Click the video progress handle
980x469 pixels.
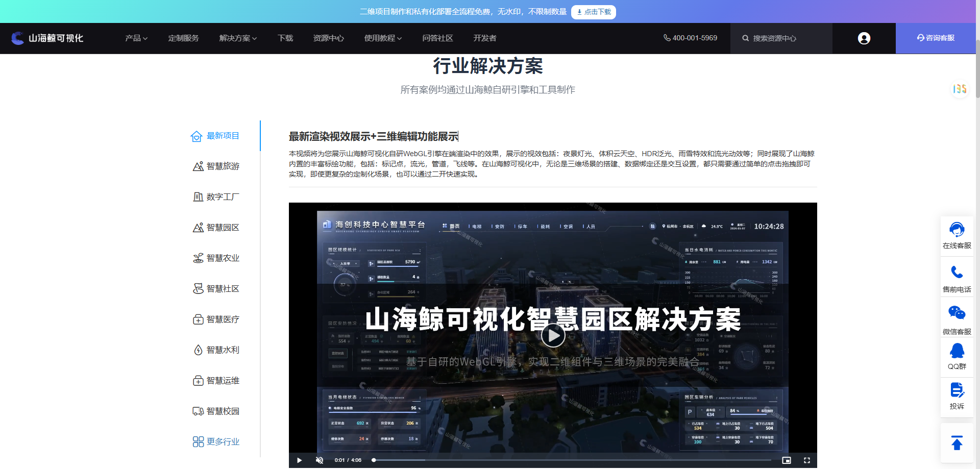[374, 460]
